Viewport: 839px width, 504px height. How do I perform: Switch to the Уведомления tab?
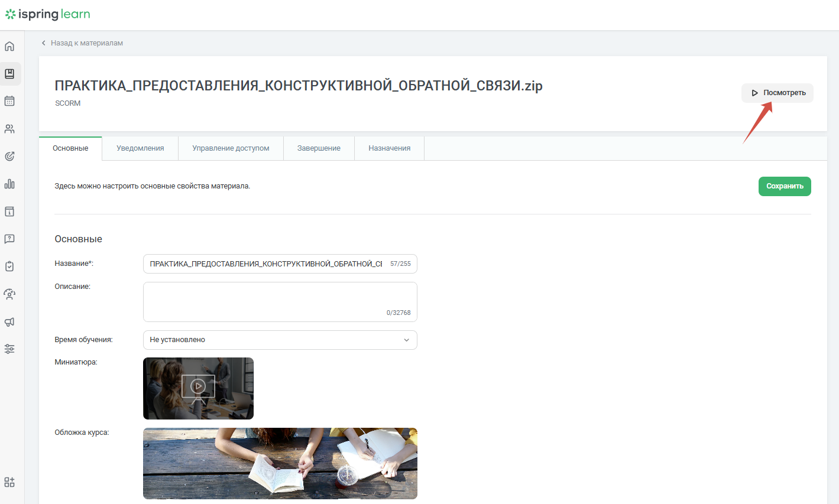140,148
